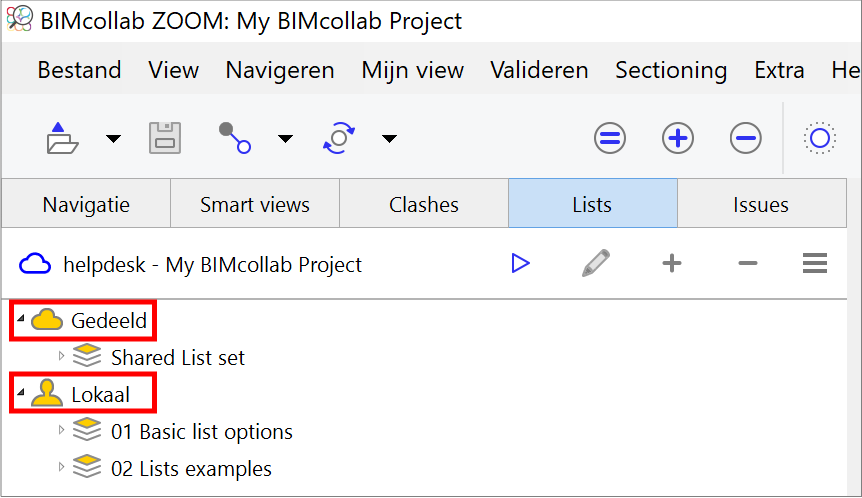Click the save disk icon
Screen dimensions: 862x498
click(x=165, y=138)
